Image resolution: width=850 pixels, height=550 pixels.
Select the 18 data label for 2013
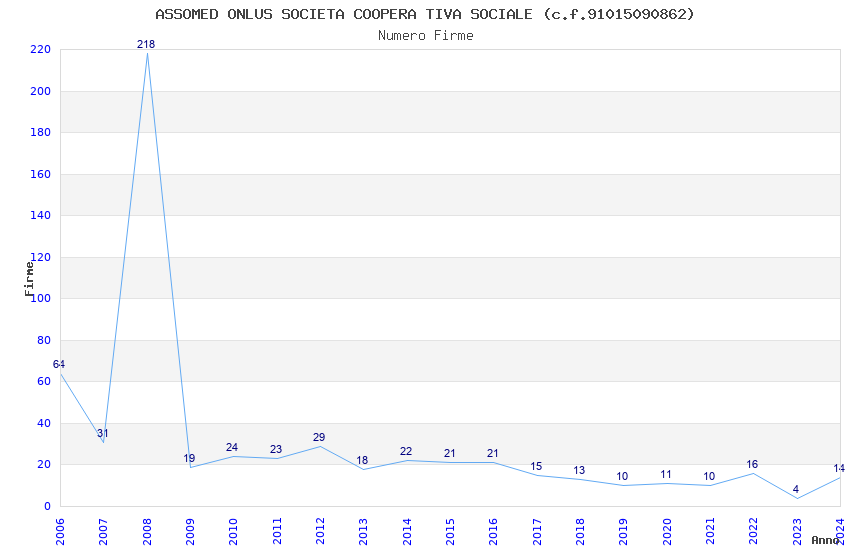click(362, 460)
